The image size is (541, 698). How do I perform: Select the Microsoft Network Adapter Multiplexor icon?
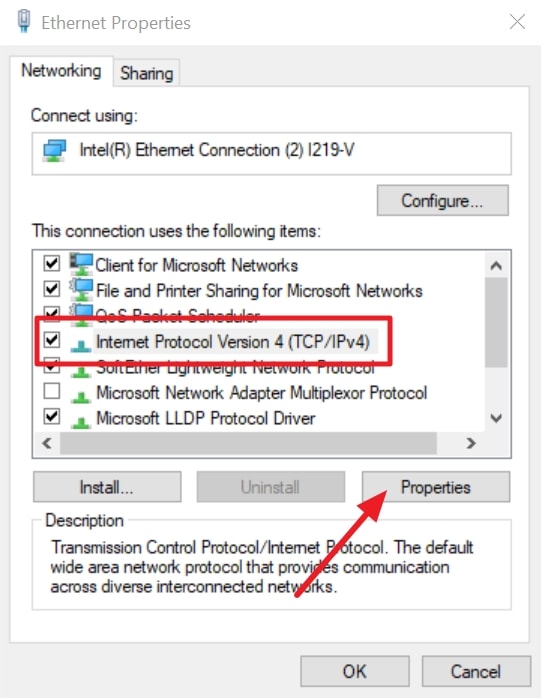pos(81,396)
